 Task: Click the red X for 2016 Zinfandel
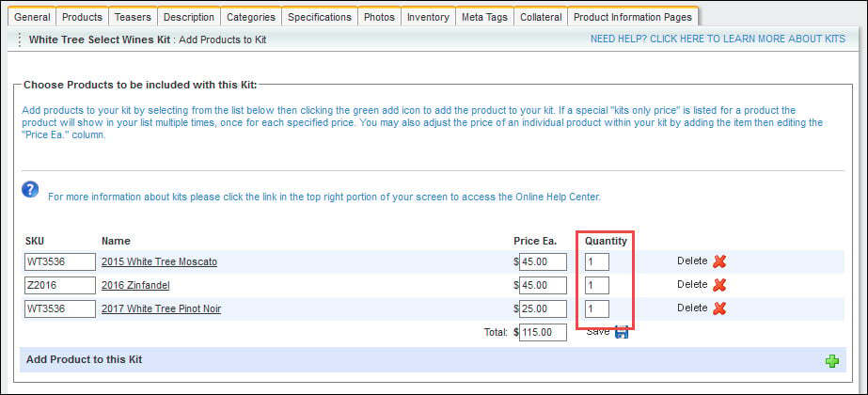(x=719, y=285)
